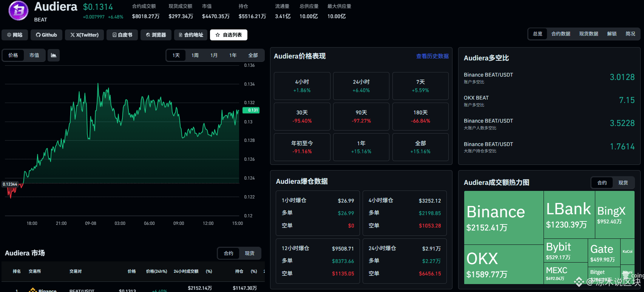Image resolution: width=644 pixels, height=292 pixels.
Task: Open the Github link button
Action: click(46, 35)
